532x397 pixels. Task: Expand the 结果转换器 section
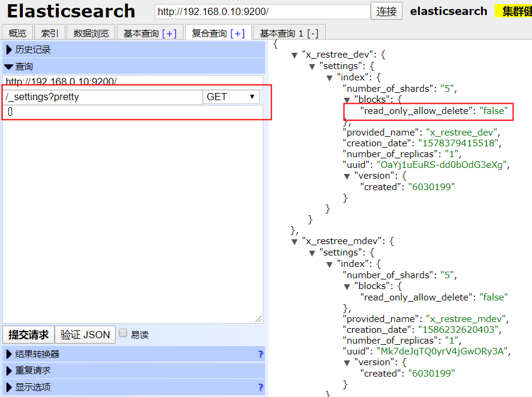tap(134, 354)
